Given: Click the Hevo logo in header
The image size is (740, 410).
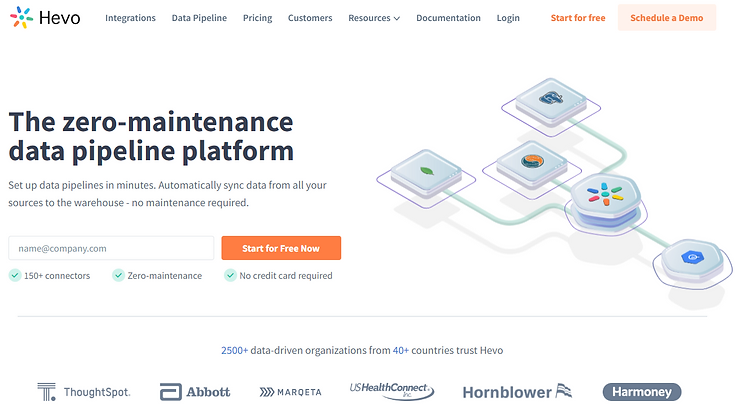Looking at the screenshot, I should click(x=45, y=17).
